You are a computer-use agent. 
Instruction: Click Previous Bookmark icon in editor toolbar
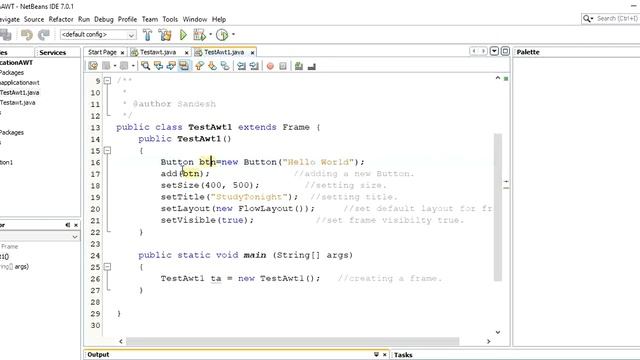(199, 66)
